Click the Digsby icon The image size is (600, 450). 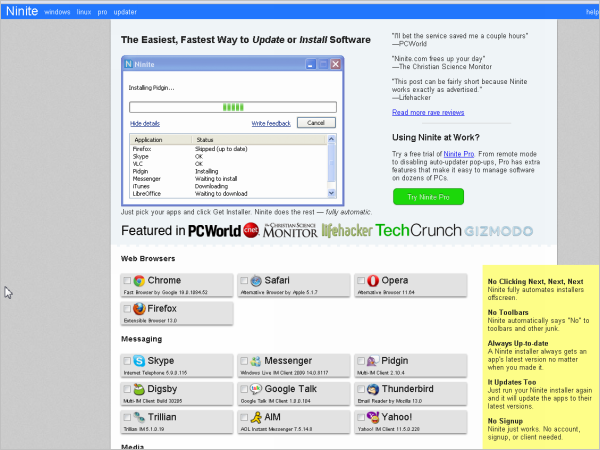139,389
